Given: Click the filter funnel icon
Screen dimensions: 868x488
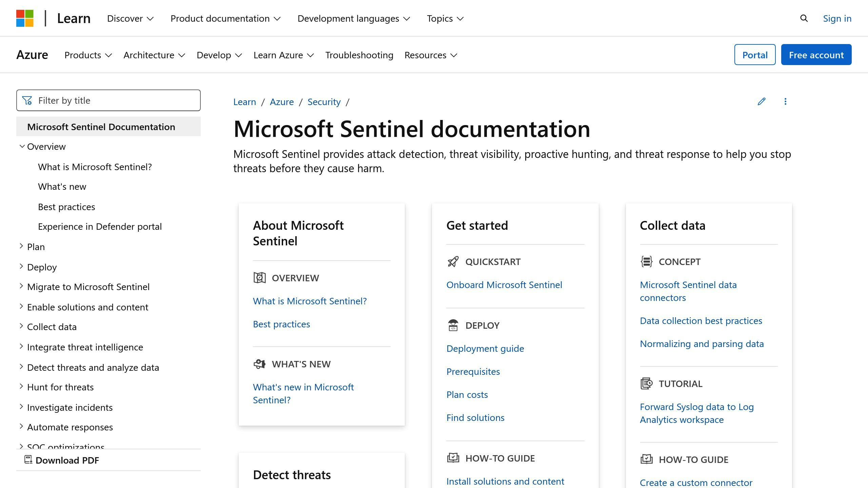Looking at the screenshot, I should (27, 100).
